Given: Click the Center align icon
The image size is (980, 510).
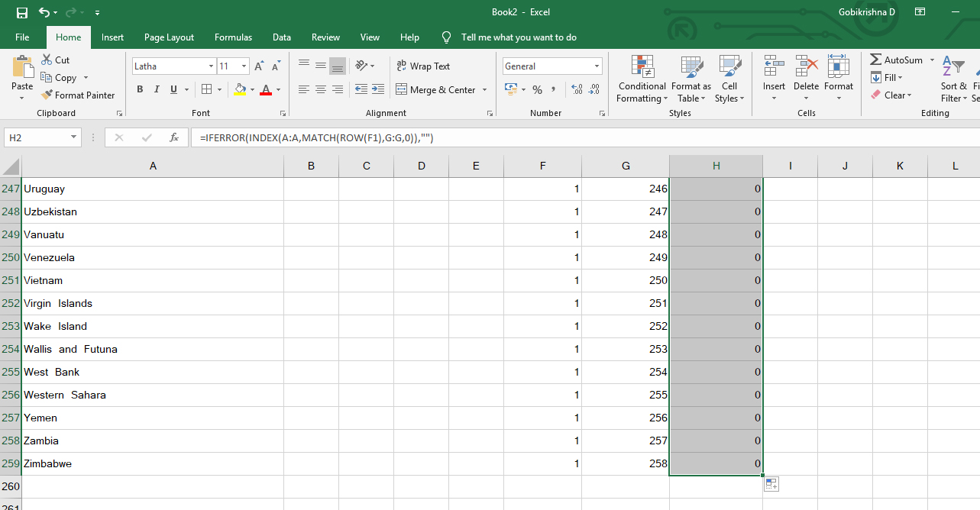Looking at the screenshot, I should tap(321, 90).
